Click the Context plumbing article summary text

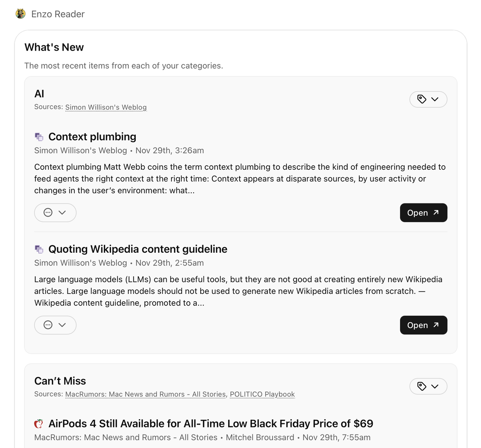240,179
